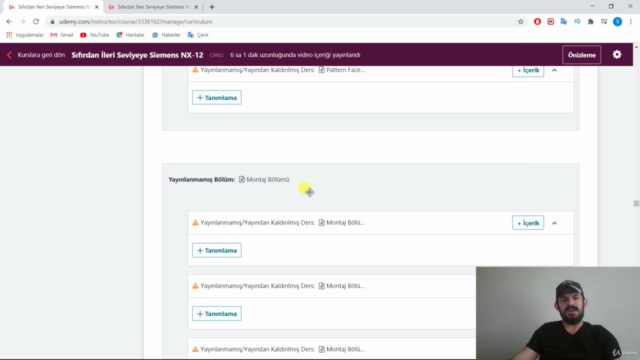Select the Montaj Bölümü section title

pos(268,179)
